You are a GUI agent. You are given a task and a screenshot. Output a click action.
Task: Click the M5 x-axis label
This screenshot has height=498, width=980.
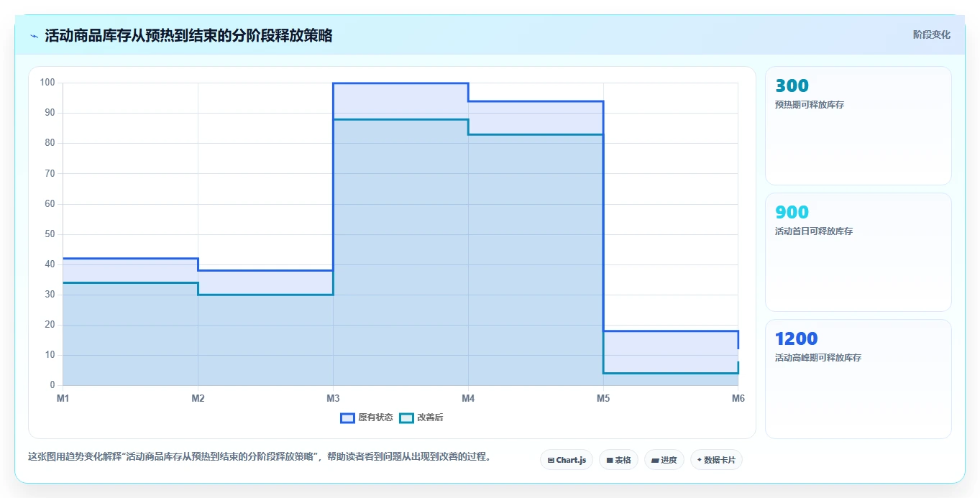(x=603, y=398)
